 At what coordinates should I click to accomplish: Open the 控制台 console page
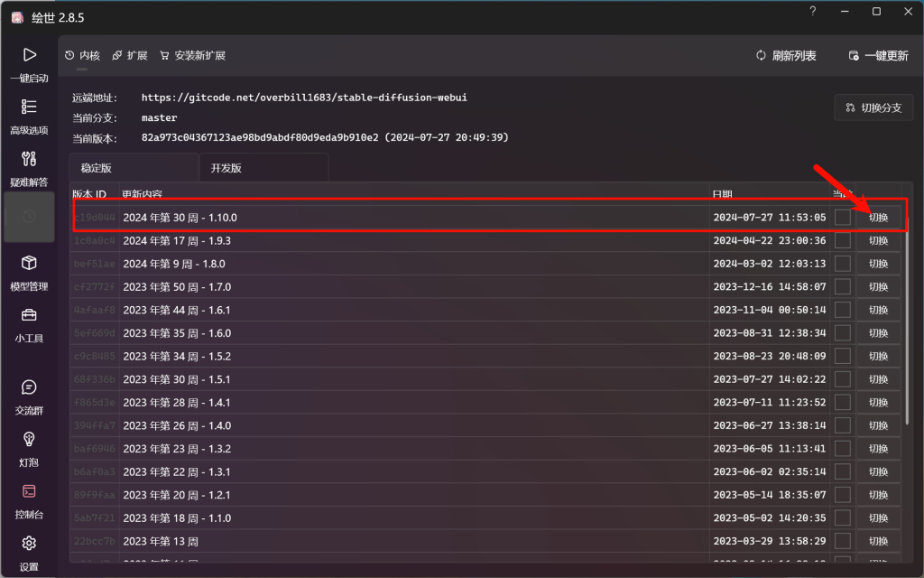tap(29, 492)
